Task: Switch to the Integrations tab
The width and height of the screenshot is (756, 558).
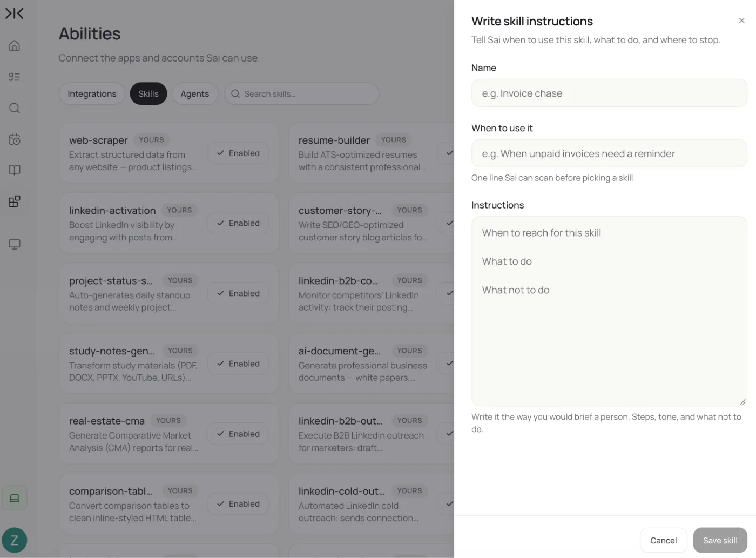Action: click(x=92, y=93)
